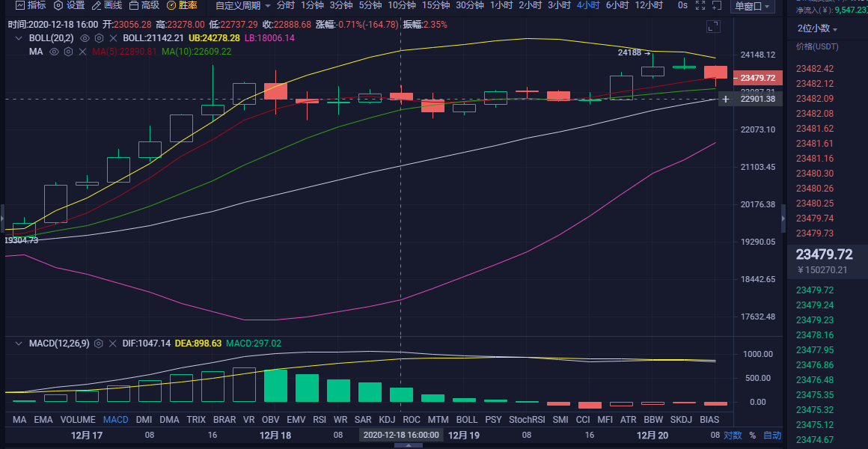Switch to the 1小时 timeframe
The image size is (868, 449).
[501, 5]
